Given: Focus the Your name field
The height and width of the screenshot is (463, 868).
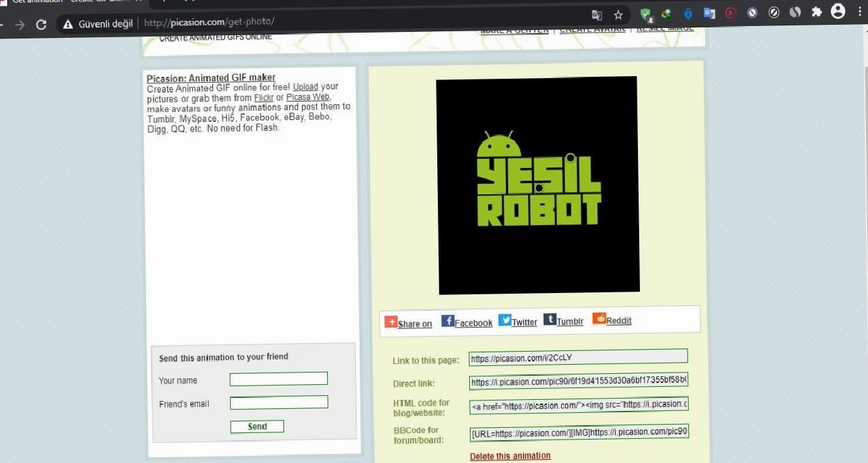Looking at the screenshot, I should [x=278, y=379].
